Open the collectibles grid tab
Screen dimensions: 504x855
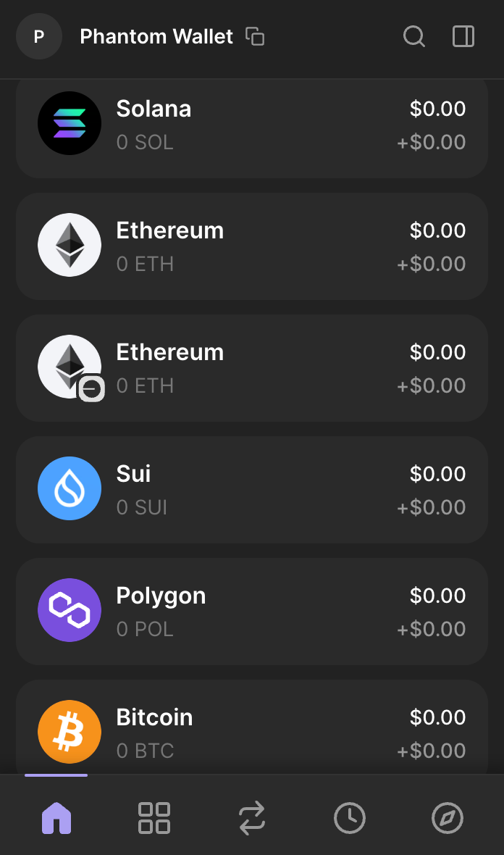pos(154,817)
